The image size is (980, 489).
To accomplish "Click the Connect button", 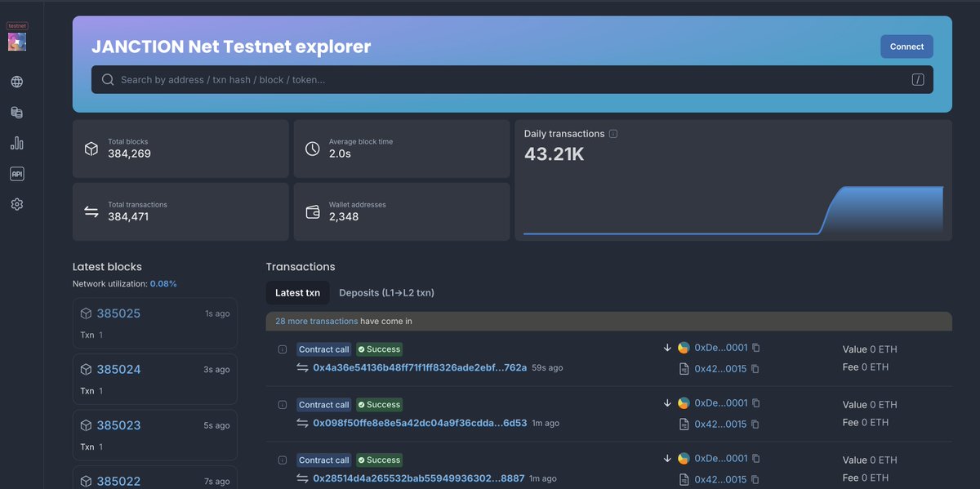I will pyautogui.click(x=906, y=47).
